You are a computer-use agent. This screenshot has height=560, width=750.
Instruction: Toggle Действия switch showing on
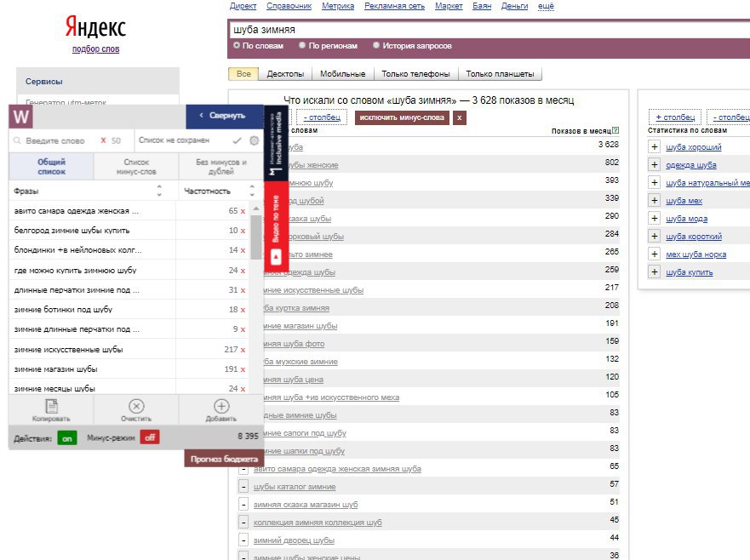coord(67,438)
